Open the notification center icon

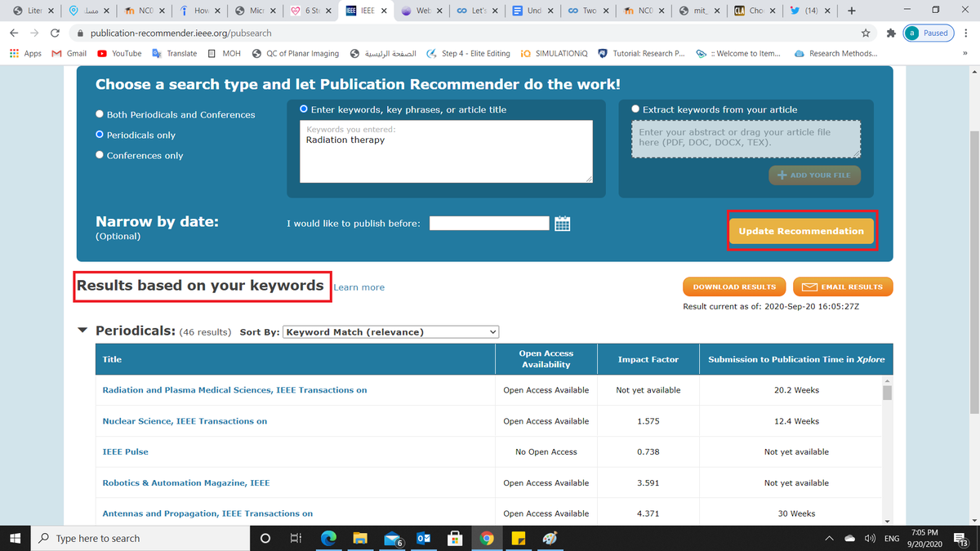click(x=961, y=538)
